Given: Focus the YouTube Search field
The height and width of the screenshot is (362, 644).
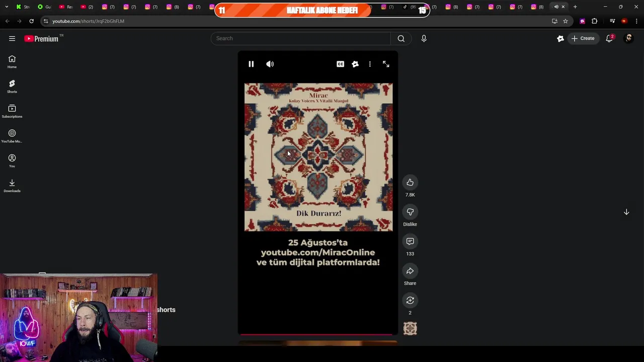Looking at the screenshot, I should tap(300, 38).
